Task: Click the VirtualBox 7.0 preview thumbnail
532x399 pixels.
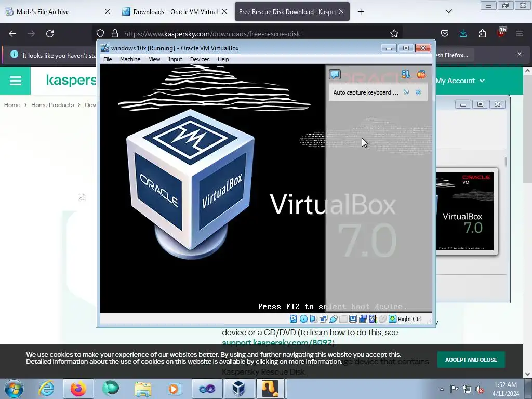Action: click(x=465, y=211)
